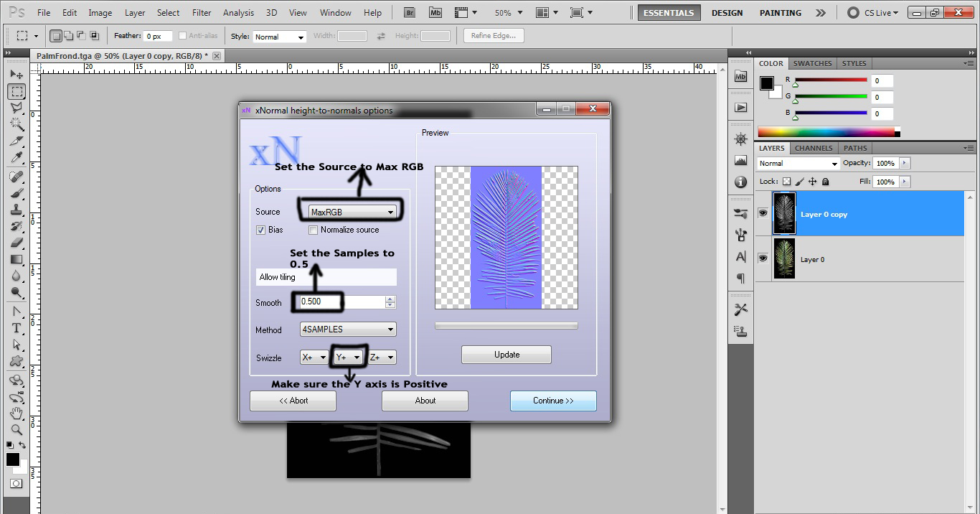Open the Histogram panel icon
The height and width of the screenshot is (514, 980).
pyautogui.click(x=741, y=160)
